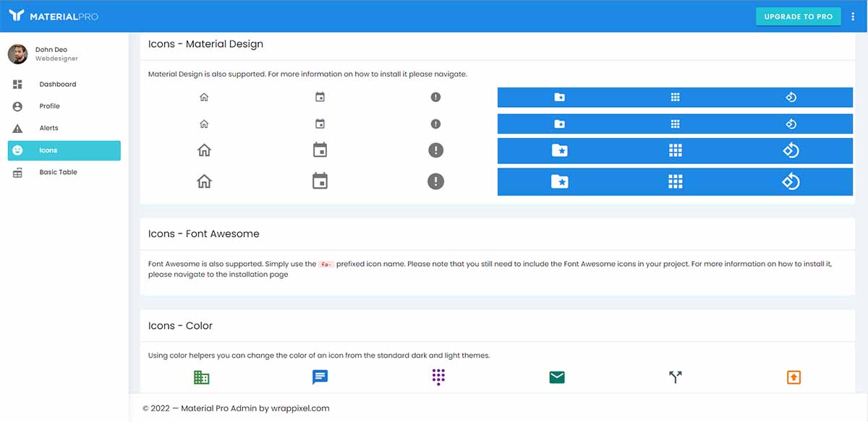868x422 pixels.
Task: Click the grey call-split arrows icon
Action: 675,376
